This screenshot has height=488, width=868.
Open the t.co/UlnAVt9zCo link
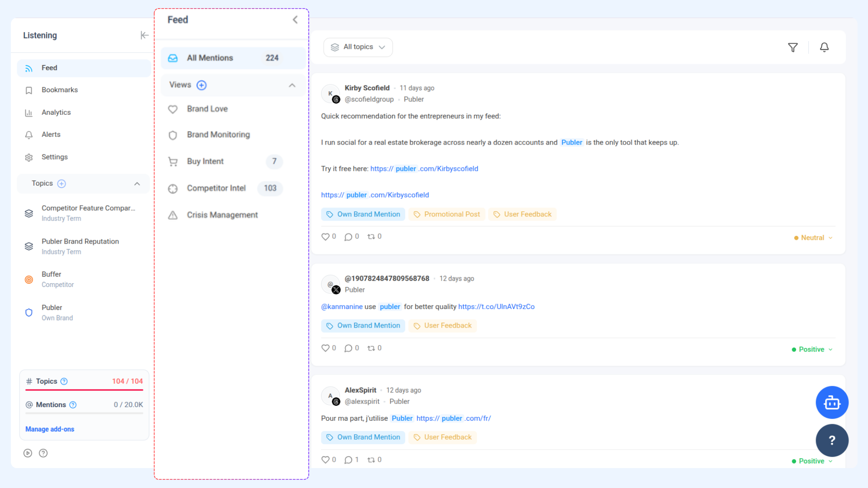pyautogui.click(x=496, y=306)
